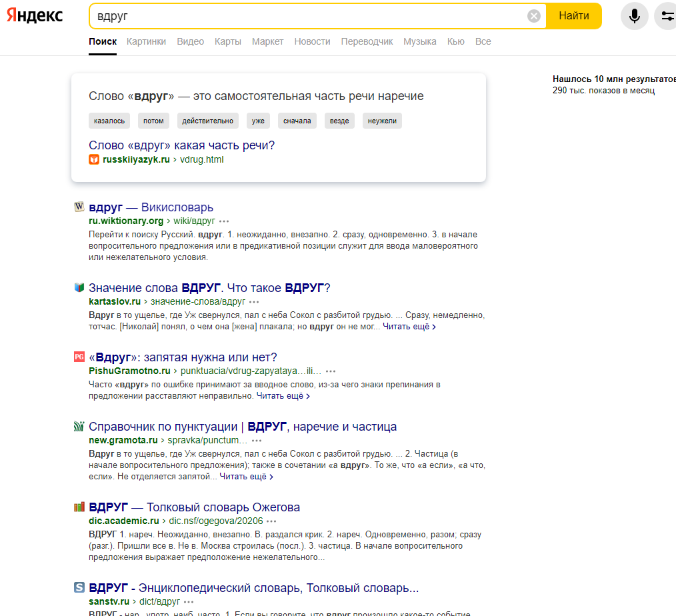The height and width of the screenshot is (616, 676).
Task: Open search settings sliders icon
Action: [666, 16]
